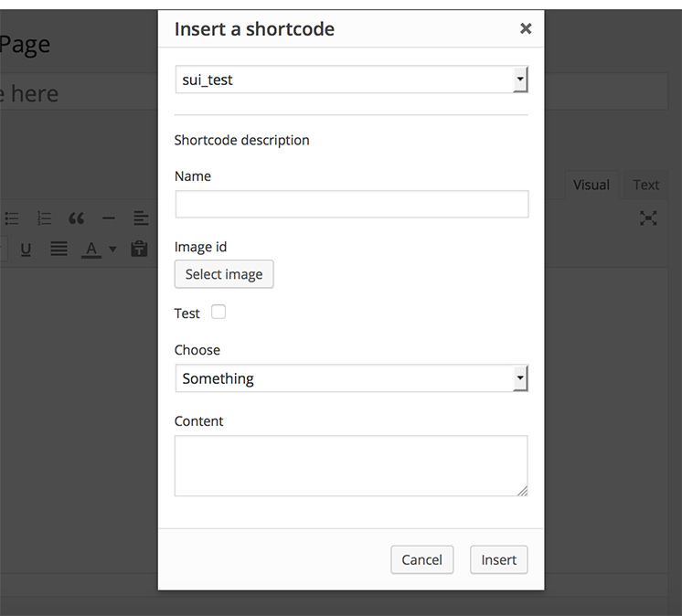This screenshot has height=616, width=682.
Task: Click the bulleted list icon
Action: 13,218
